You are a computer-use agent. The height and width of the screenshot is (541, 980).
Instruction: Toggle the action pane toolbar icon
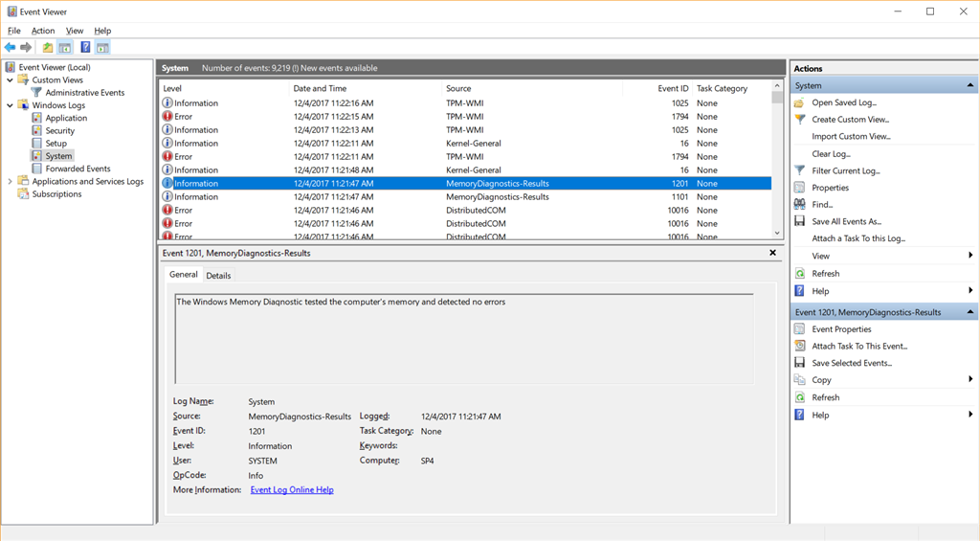coord(103,48)
